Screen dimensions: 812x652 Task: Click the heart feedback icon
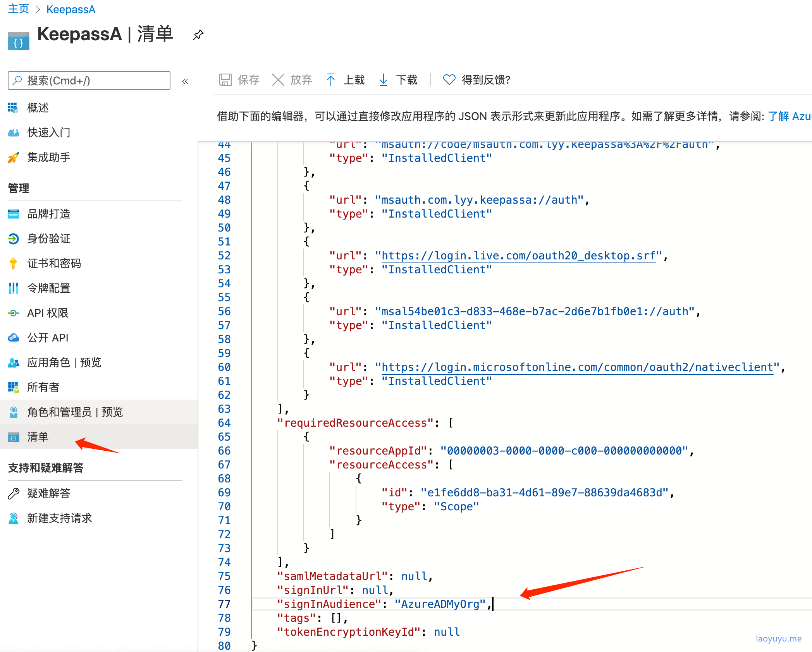click(449, 80)
